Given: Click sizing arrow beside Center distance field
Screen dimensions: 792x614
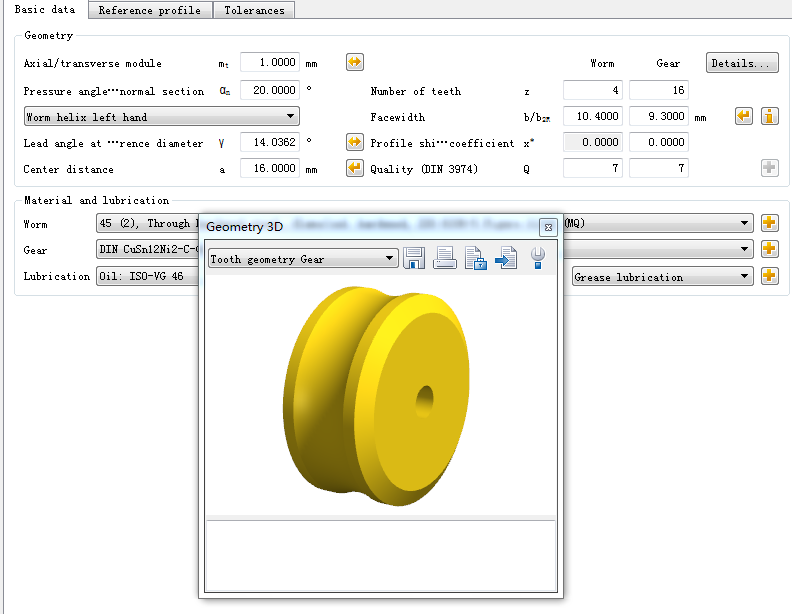Looking at the screenshot, I should pyautogui.click(x=355, y=168).
